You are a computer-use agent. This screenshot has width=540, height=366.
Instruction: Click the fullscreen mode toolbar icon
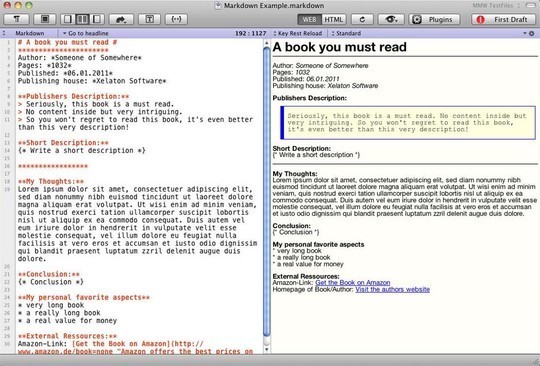[45, 19]
